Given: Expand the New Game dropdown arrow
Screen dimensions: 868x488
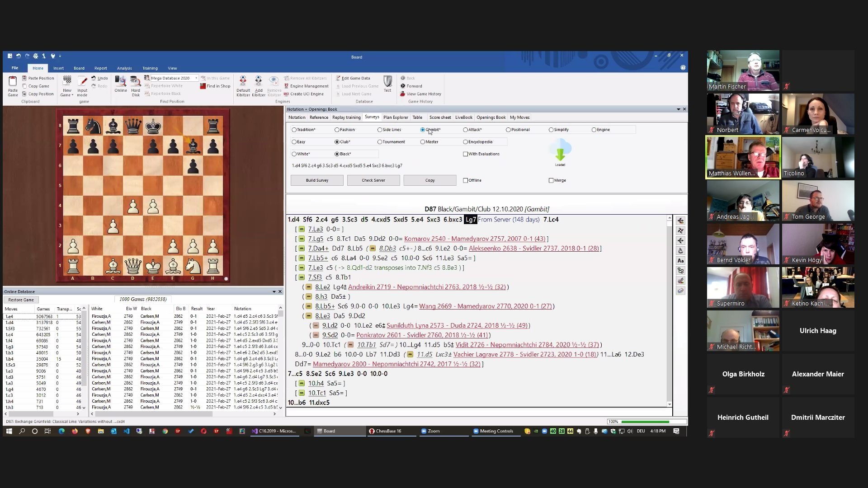Looking at the screenshot, I should tap(72, 95).
